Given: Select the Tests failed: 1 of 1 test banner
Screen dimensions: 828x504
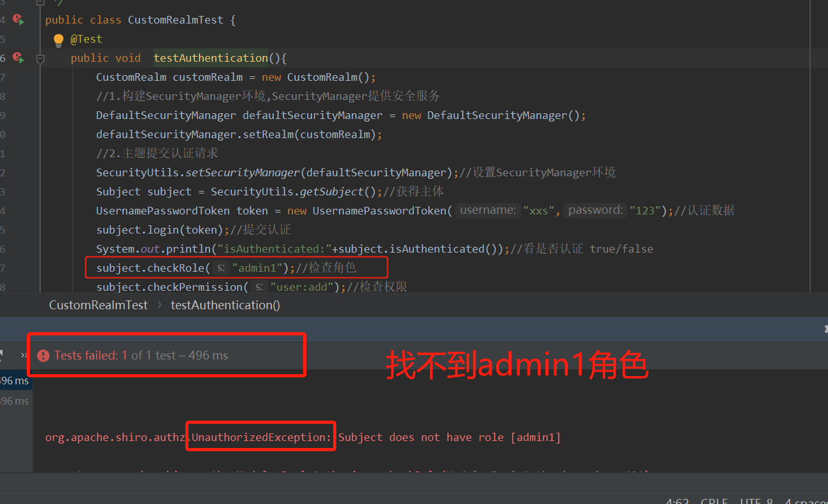Looking at the screenshot, I should pos(127,355).
